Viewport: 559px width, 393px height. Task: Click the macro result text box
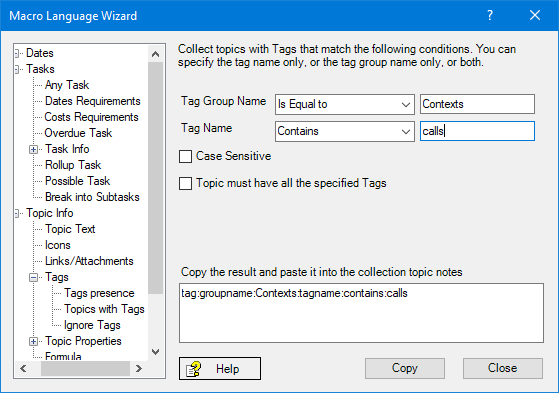361,313
